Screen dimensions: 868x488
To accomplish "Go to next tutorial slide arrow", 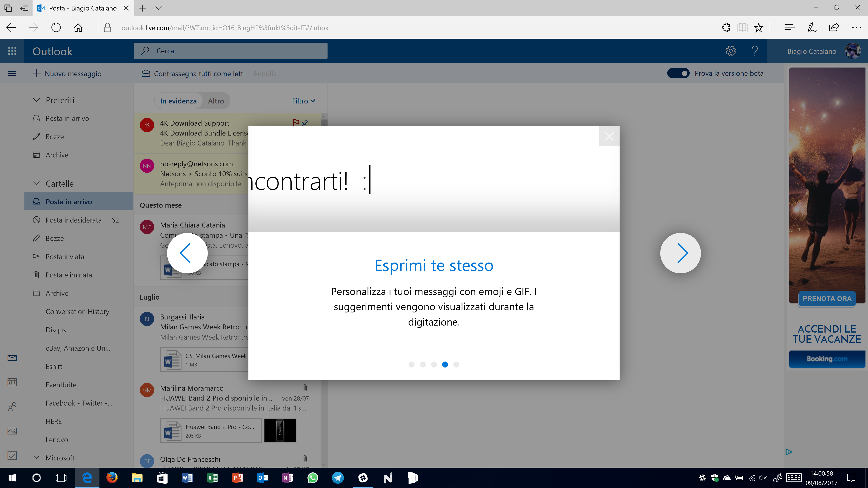I will [x=680, y=253].
